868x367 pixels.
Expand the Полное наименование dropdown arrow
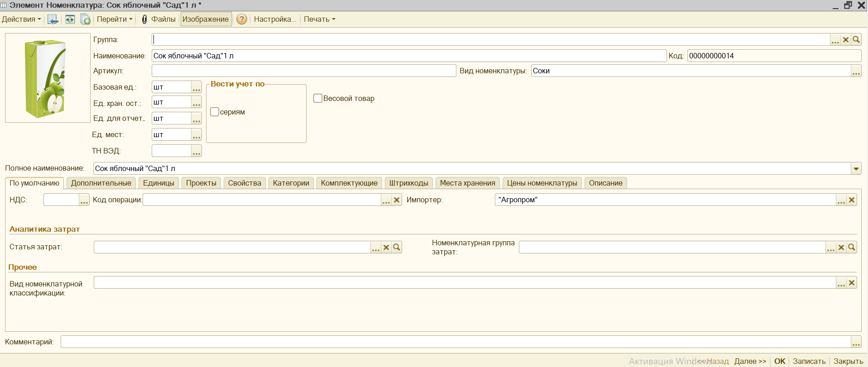(856, 169)
